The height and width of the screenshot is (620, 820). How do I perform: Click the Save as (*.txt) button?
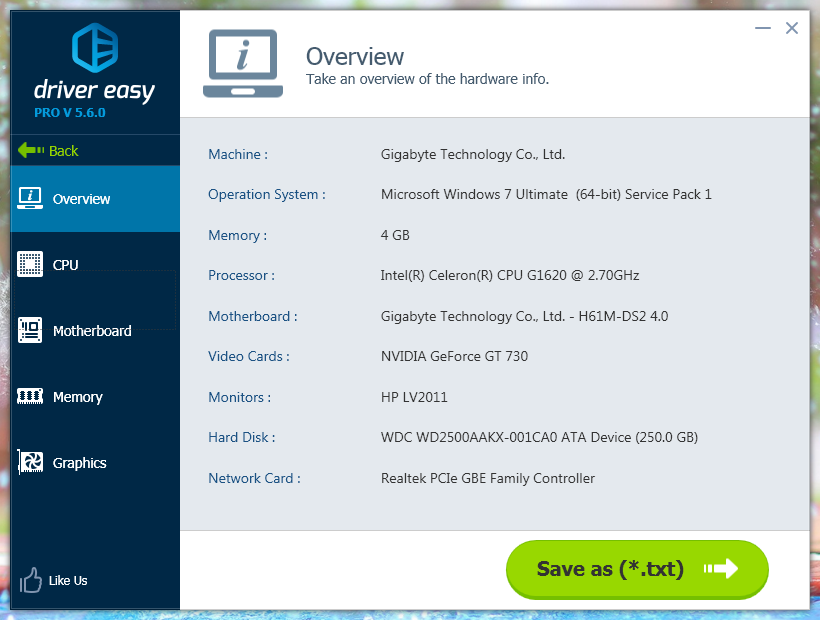[x=637, y=569]
